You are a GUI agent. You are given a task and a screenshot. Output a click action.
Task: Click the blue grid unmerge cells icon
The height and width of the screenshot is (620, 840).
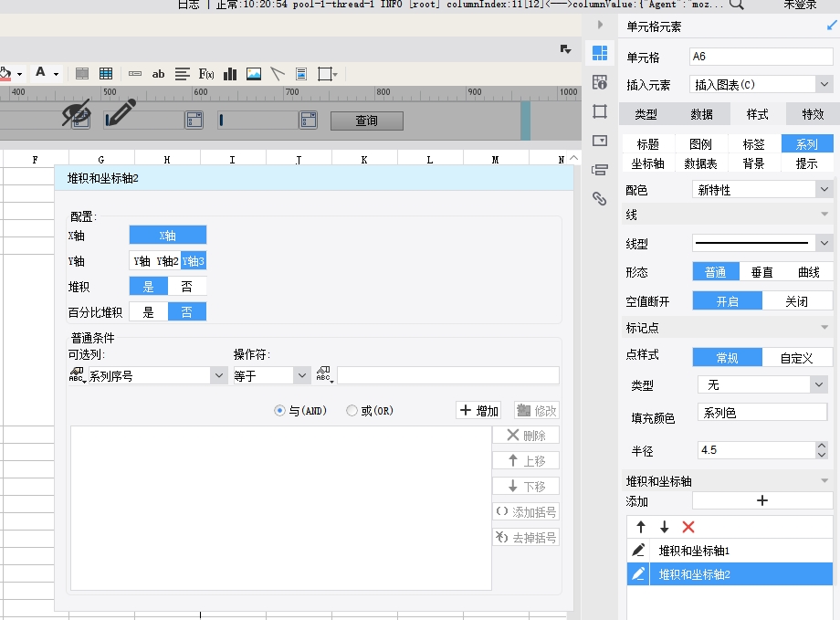pyautogui.click(x=106, y=74)
